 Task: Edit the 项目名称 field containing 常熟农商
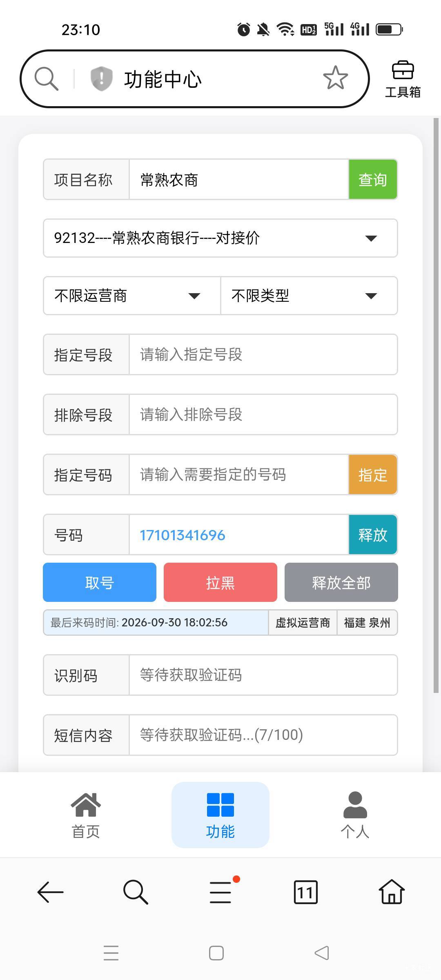[x=239, y=180]
